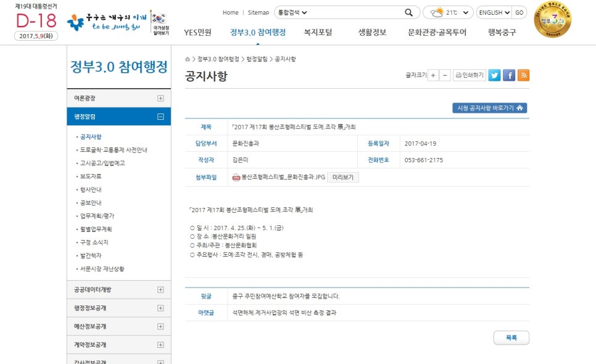Click the 인쇄하기 print button

point(470,75)
